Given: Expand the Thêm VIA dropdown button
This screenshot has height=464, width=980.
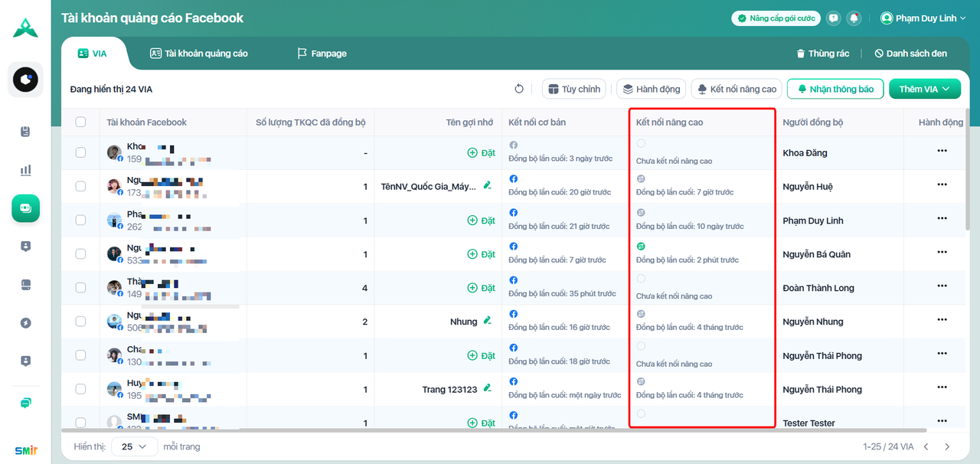Looking at the screenshot, I should coord(924,89).
